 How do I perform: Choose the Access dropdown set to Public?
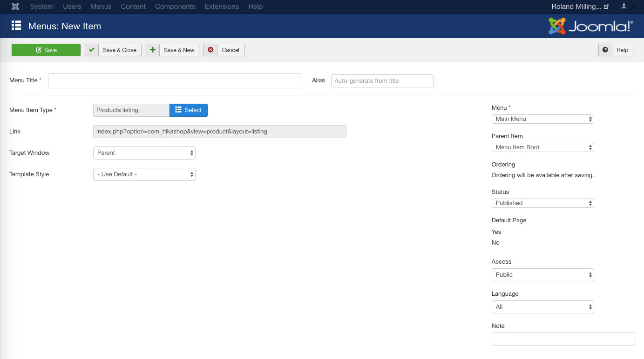pos(542,275)
